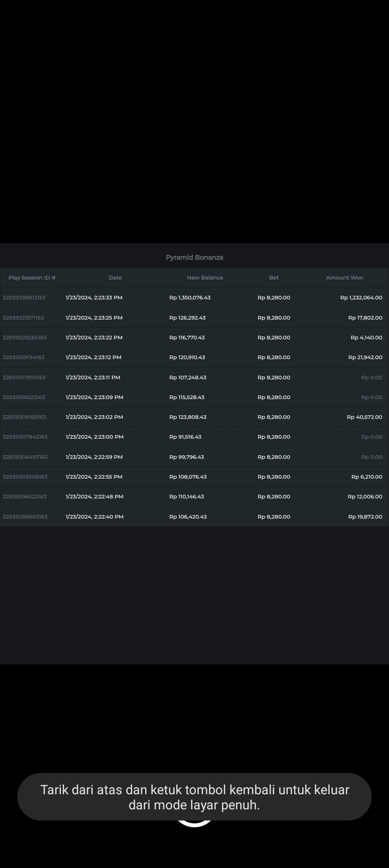
Task: Open session ID 32839319134163
Action: point(23,357)
